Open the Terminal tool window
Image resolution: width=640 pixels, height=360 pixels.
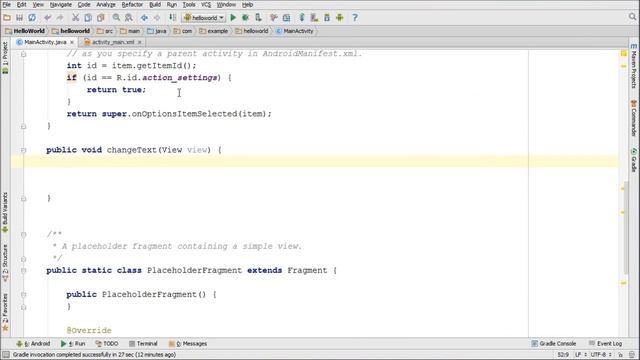point(143,344)
